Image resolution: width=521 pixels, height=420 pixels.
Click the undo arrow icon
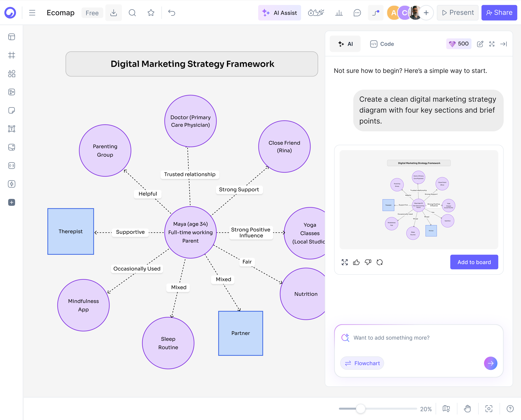coord(172,13)
